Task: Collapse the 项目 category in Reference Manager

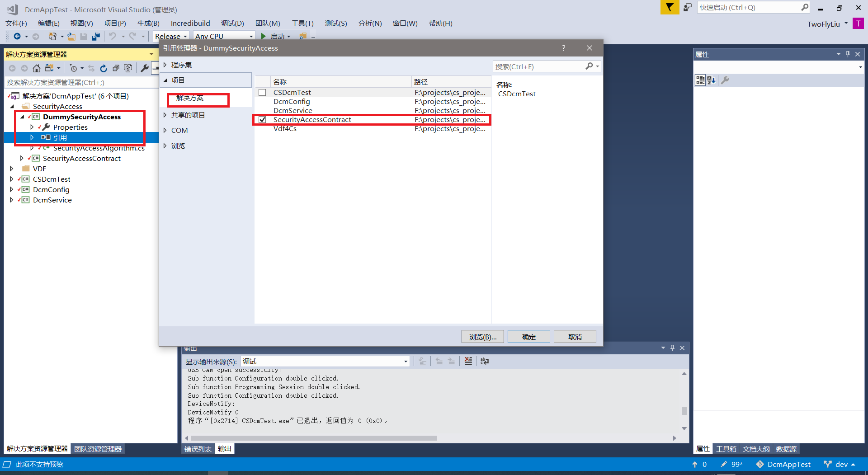Action: tap(165, 80)
